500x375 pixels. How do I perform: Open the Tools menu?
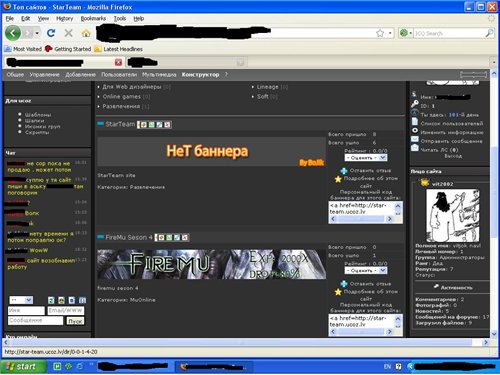[x=120, y=18]
